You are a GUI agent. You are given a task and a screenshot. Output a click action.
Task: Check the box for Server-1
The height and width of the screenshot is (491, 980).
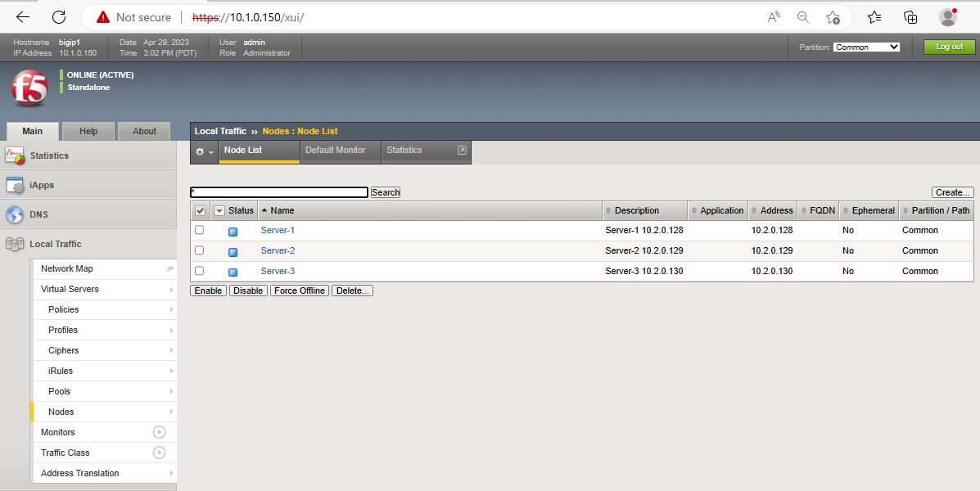199,230
